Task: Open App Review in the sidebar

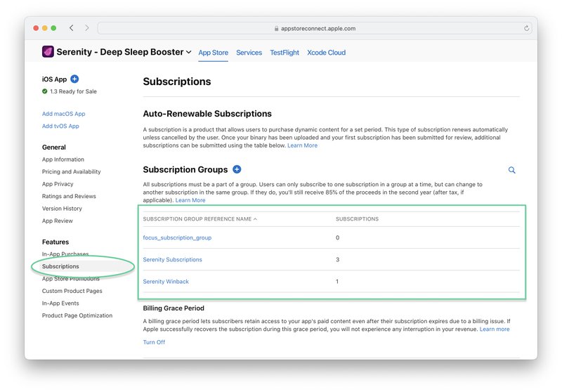Action: [58, 221]
